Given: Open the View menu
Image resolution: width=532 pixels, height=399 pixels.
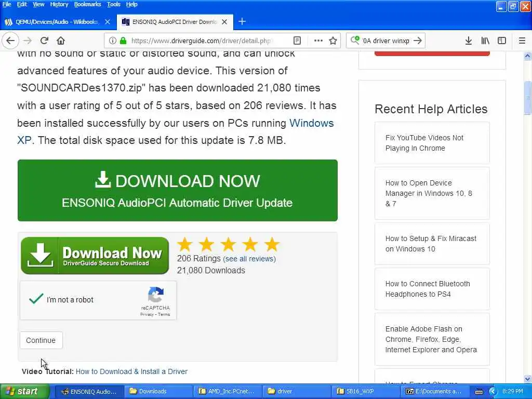Looking at the screenshot, I should pyautogui.click(x=38, y=4).
